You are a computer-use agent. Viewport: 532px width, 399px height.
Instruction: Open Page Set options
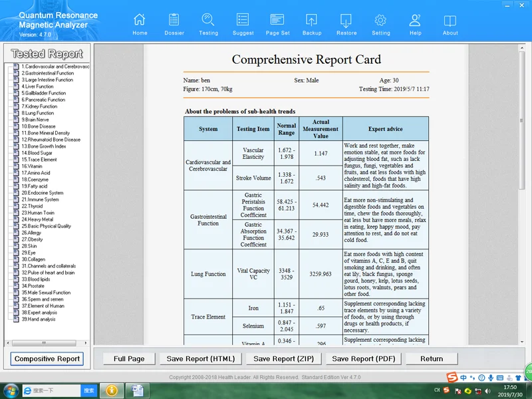277,23
